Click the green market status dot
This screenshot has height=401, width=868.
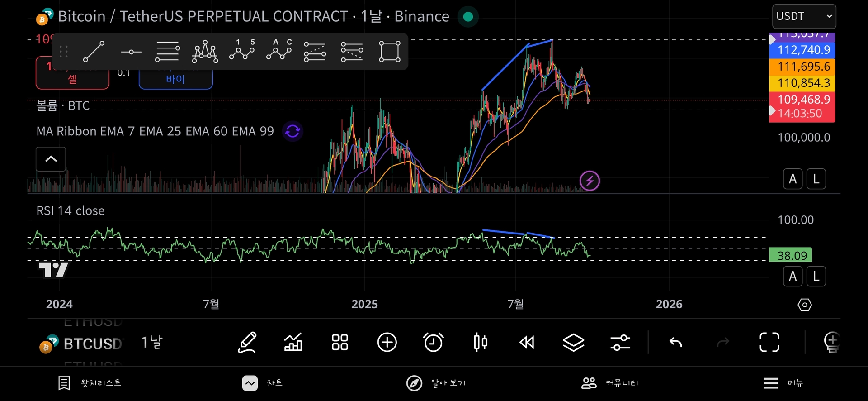468,17
